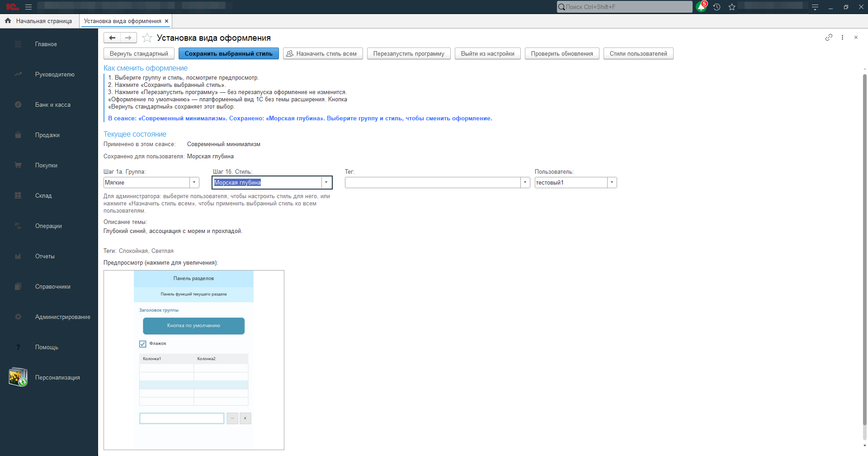Click the Отчеты bar chart icon
Viewport: 868px width, 456px height.
tap(18, 256)
